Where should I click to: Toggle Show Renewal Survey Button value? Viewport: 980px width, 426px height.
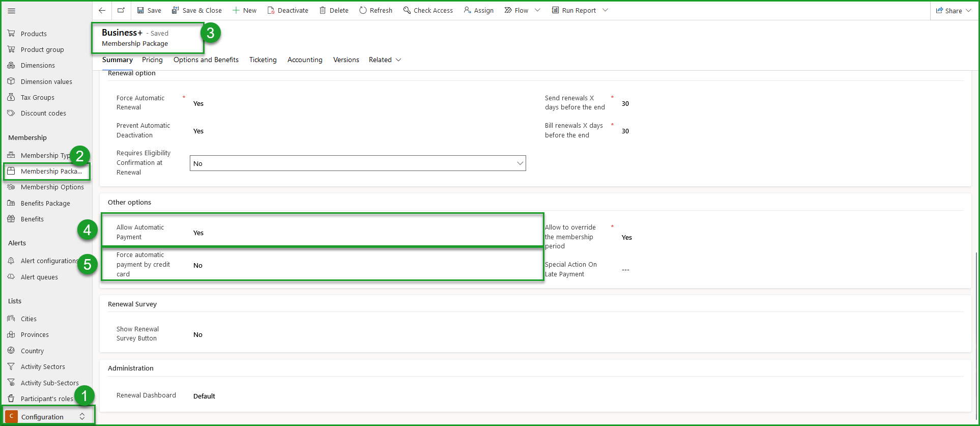[198, 334]
